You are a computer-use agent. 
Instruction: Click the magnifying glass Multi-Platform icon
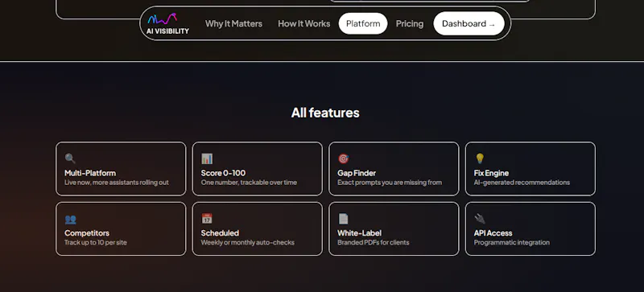click(70, 158)
